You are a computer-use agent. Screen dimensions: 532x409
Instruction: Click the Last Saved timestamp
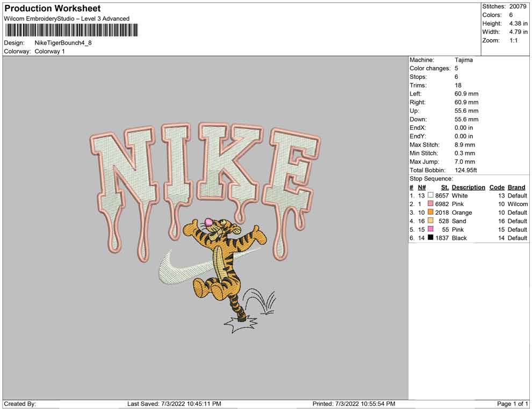coord(174,404)
